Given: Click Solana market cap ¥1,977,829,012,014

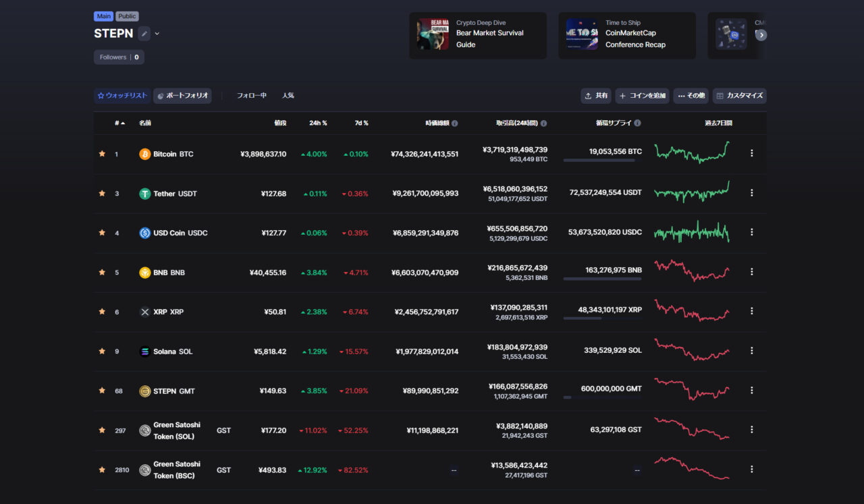Looking at the screenshot, I should click(427, 352).
